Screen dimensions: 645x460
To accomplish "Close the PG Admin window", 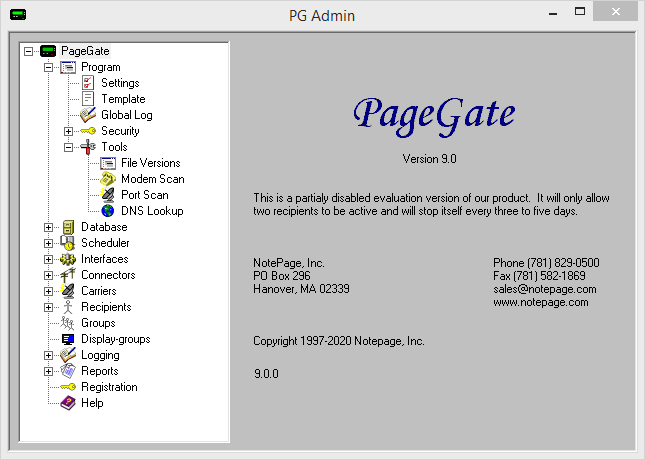I will click(616, 11).
